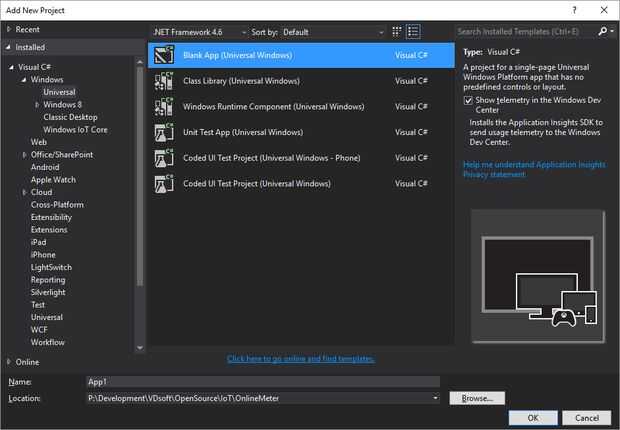
Task: Close the Add New Project dialog
Action: point(604,10)
